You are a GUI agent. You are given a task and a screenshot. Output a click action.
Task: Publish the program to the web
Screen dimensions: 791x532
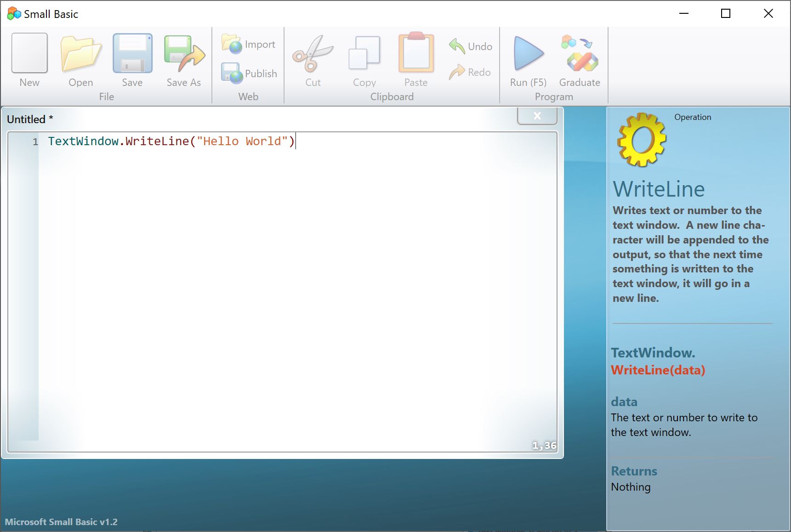(249, 73)
